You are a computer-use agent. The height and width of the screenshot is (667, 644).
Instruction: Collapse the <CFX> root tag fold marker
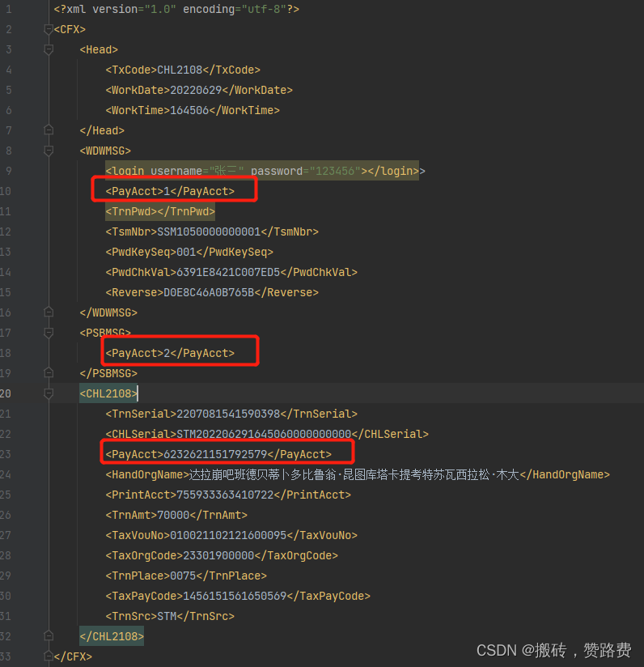point(49,29)
